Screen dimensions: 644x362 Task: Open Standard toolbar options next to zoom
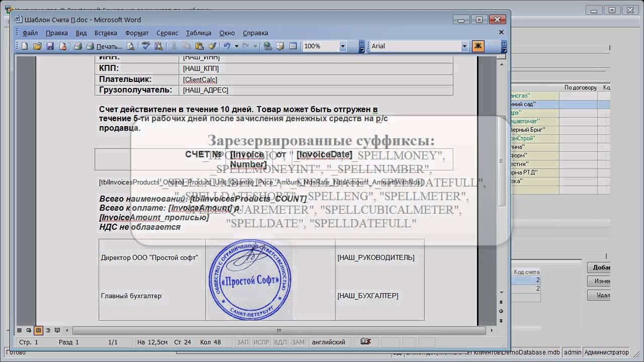click(x=361, y=46)
